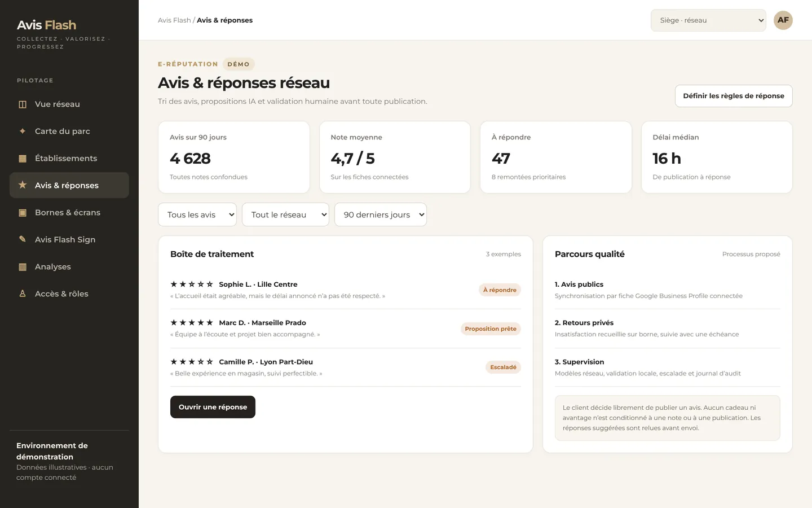Click the Avis Flash Sign pen icon
Screen dimensions: 812x508
pos(23,239)
